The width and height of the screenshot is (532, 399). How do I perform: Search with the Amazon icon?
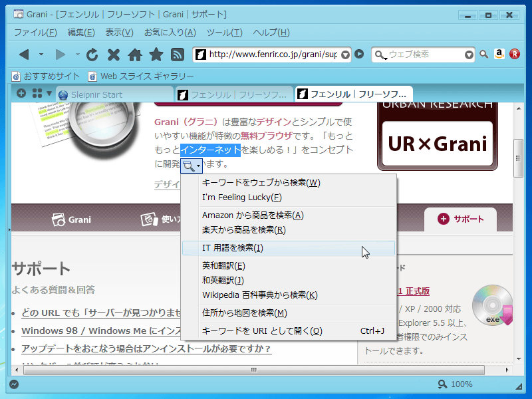pyautogui.click(x=499, y=54)
